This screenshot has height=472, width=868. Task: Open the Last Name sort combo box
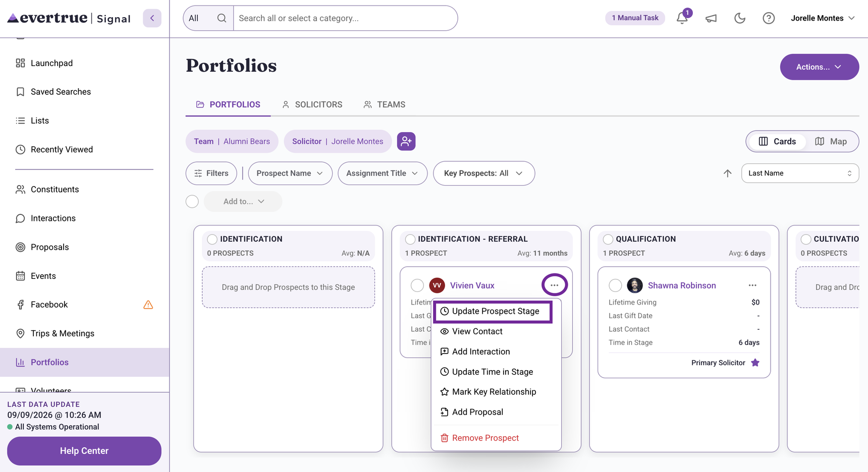coord(800,173)
